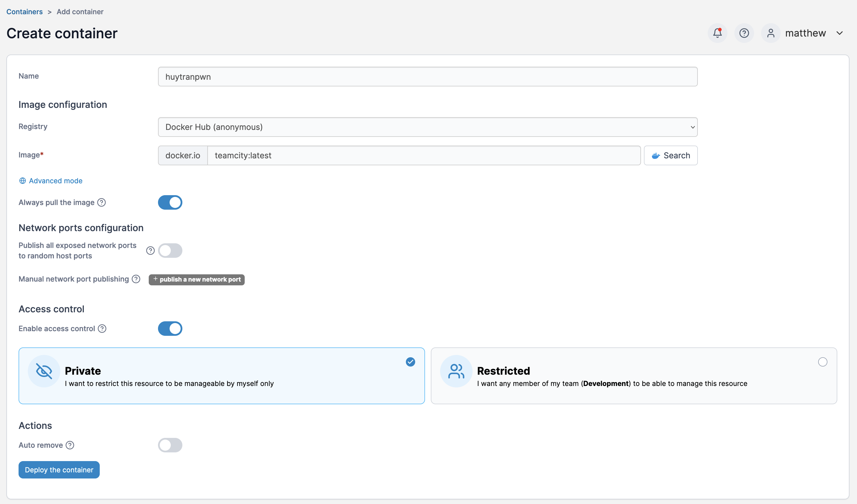Click help icon next to Always pull the image
857x504 pixels.
[x=101, y=202]
